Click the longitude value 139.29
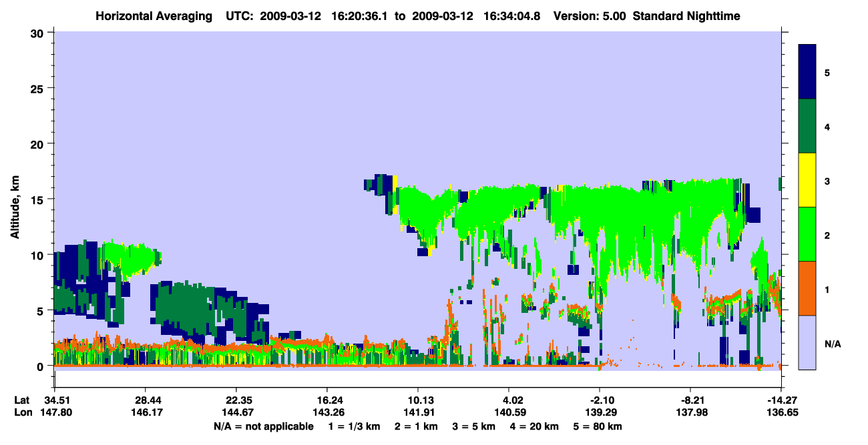This screenshot has width=868, height=445. pyautogui.click(x=600, y=412)
